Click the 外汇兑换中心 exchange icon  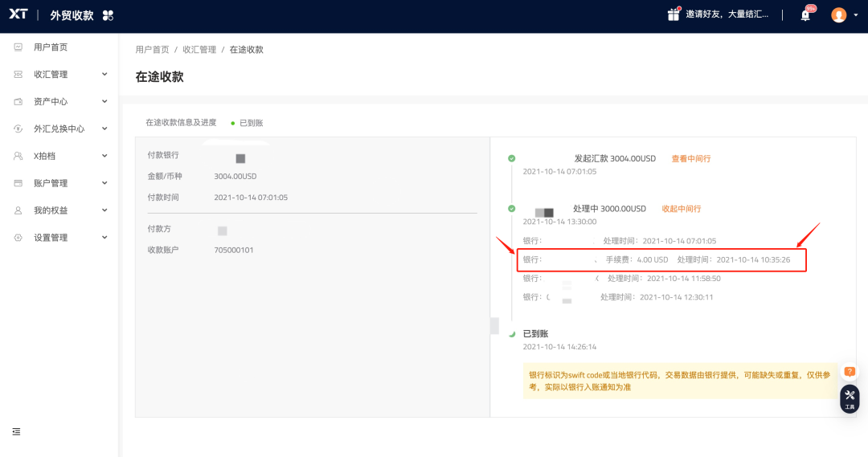click(18, 129)
